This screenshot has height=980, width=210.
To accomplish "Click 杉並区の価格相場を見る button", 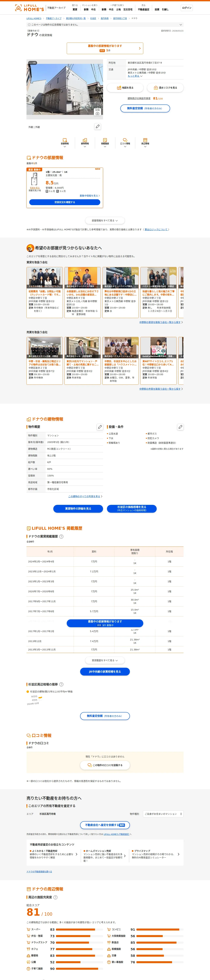I will click(132, 509).
